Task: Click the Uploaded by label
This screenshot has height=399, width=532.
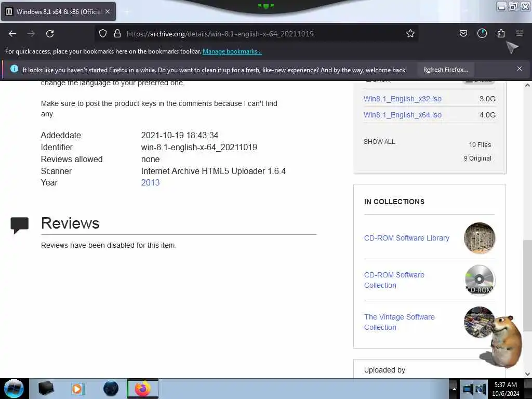Action: [384, 370]
